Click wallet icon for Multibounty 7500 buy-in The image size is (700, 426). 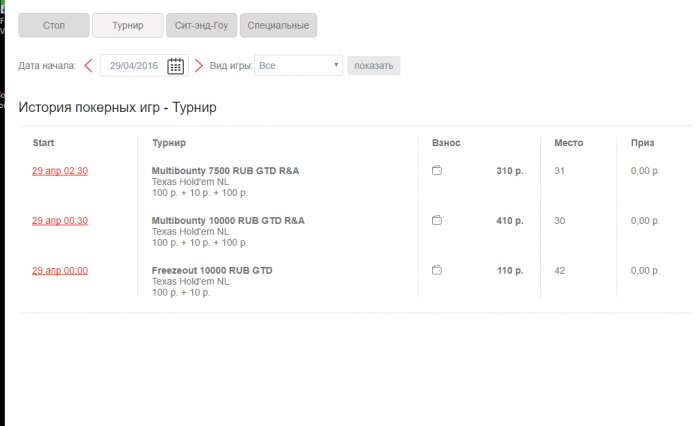click(x=437, y=171)
